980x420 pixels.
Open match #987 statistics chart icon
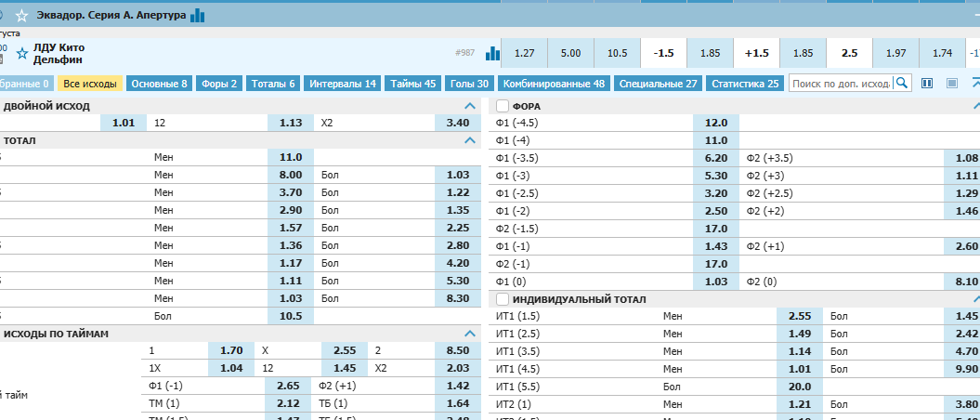pyautogui.click(x=493, y=54)
